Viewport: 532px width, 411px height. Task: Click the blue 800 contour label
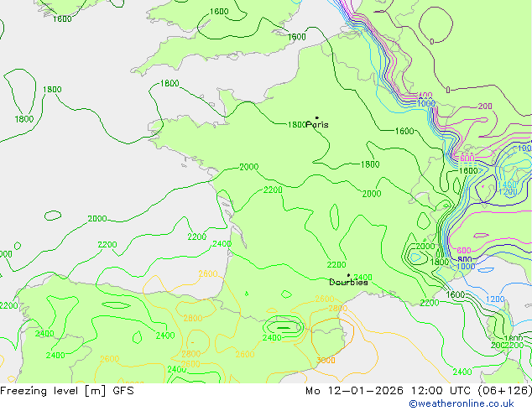click(465, 260)
